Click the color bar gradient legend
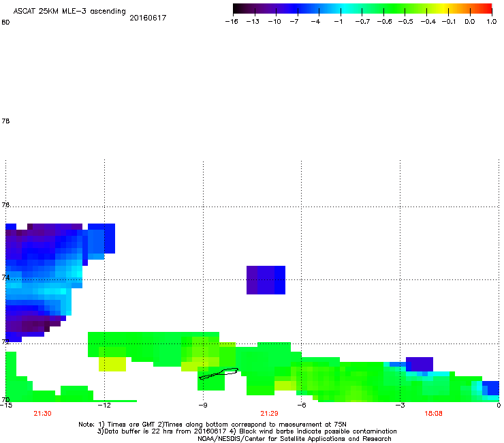 pyautogui.click(x=362, y=9)
